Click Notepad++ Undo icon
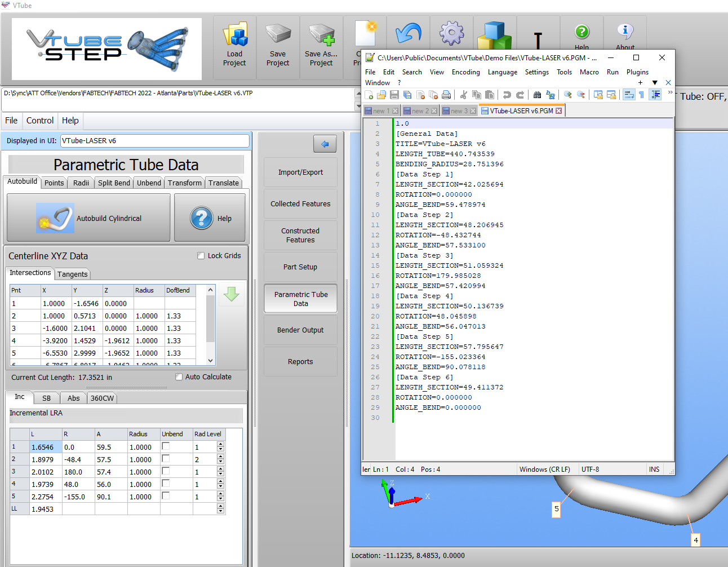Viewport: 728px width, 567px height. [x=507, y=95]
